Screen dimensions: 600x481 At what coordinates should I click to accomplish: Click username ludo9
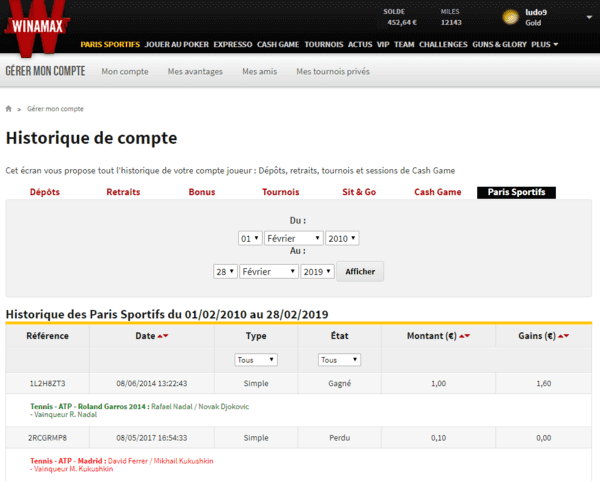point(536,12)
